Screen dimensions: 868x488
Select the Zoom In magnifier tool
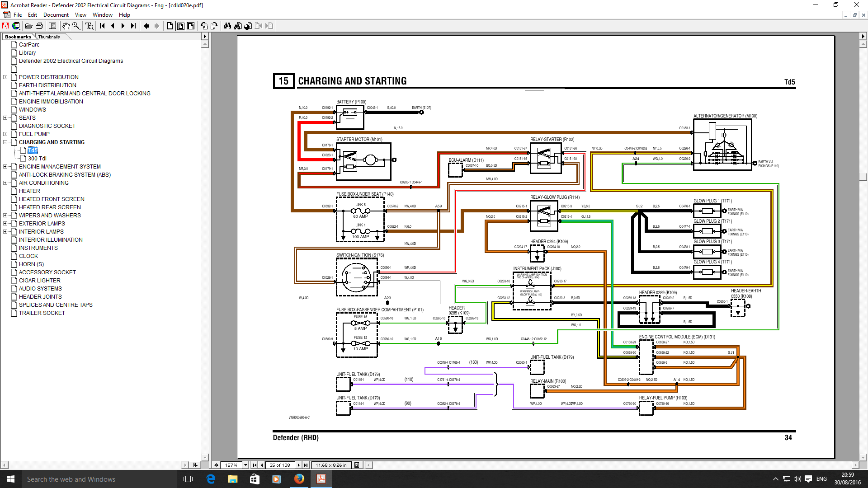point(76,26)
